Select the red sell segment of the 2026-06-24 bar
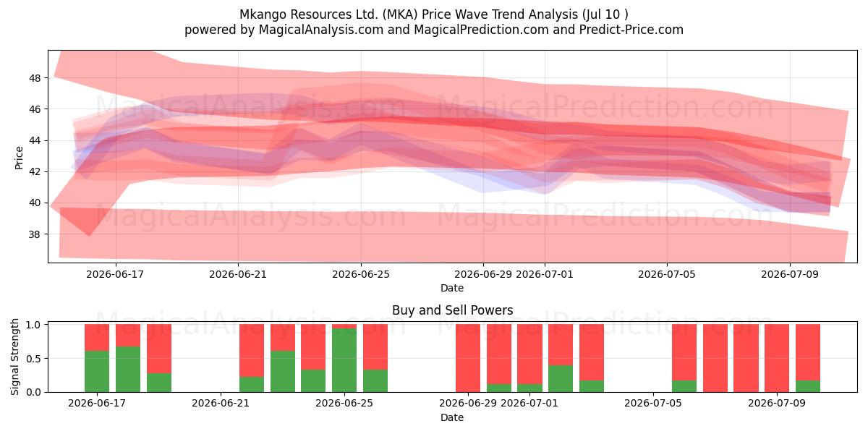 (x=313, y=347)
